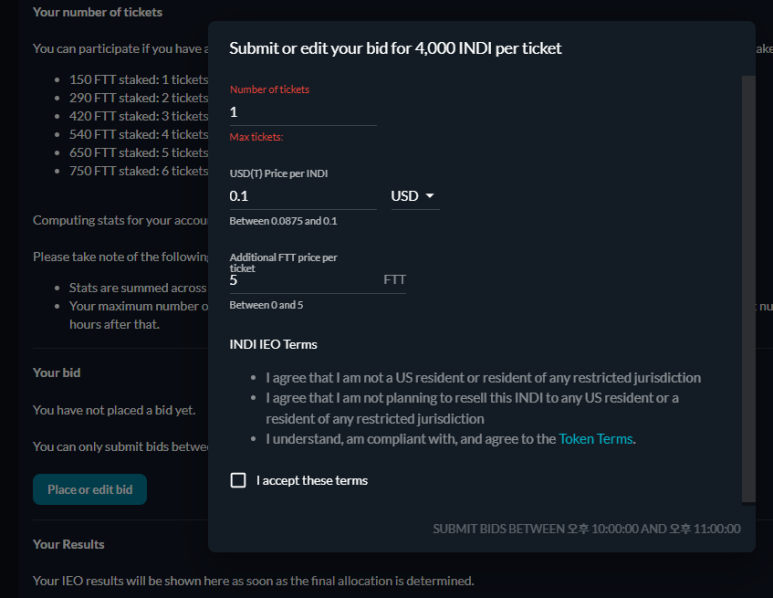773x598 pixels.
Task: Click the 'Max tickets:' warning text
Action: (x=256, y=137)
